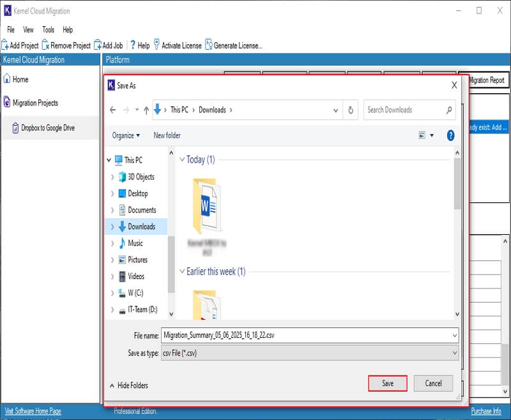
Task: Select the Documents folder icon
Action: click(x=122, y=210)
